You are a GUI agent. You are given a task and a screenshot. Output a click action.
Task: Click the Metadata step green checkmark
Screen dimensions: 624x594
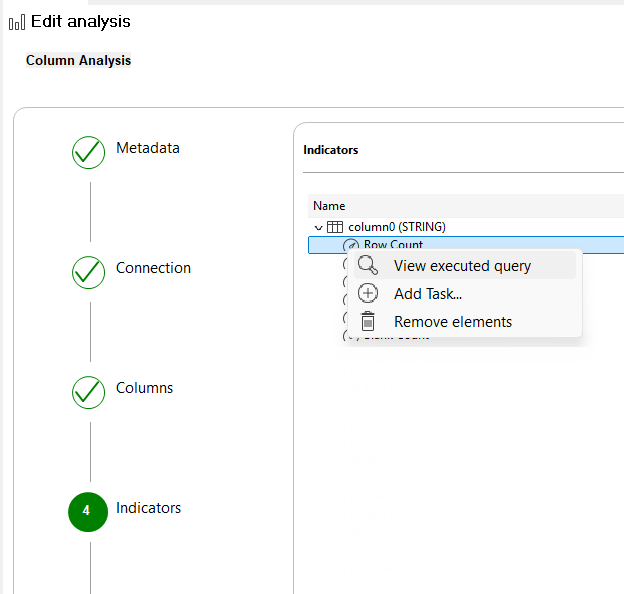pos(89,152)
